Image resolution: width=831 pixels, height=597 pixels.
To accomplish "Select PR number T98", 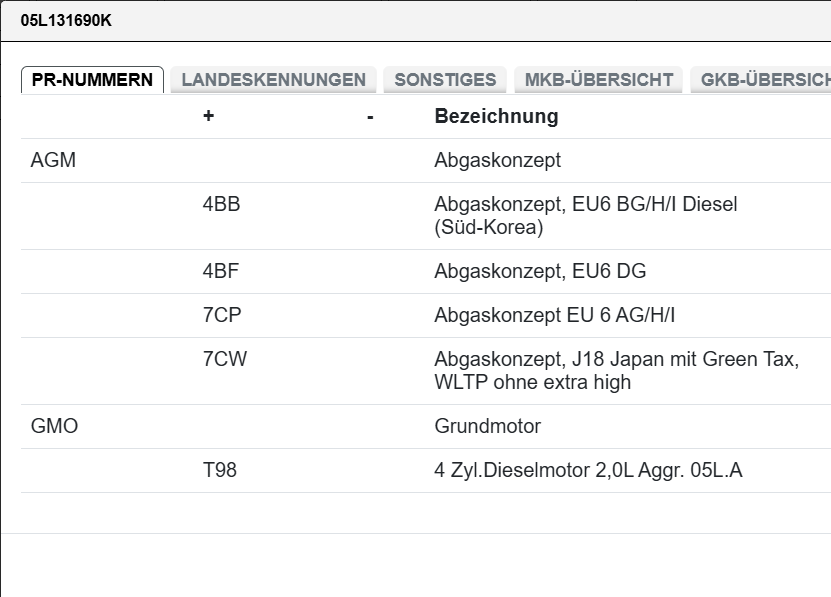I will pyautogui.click(x=219, y=470).
